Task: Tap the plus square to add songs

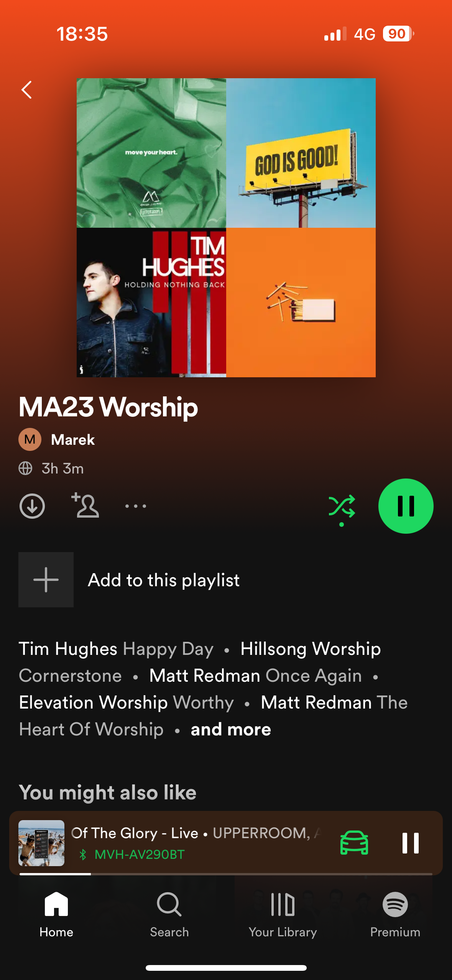Action: [46, 580]
